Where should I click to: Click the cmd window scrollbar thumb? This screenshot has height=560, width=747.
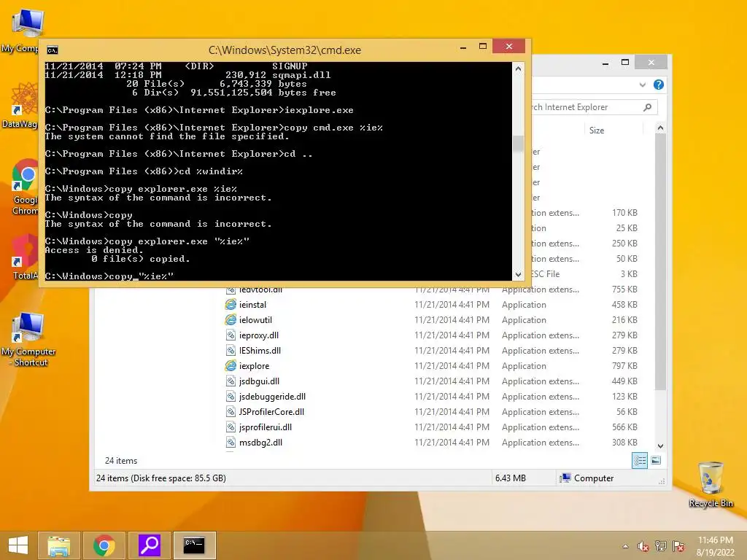pos(519,143)
